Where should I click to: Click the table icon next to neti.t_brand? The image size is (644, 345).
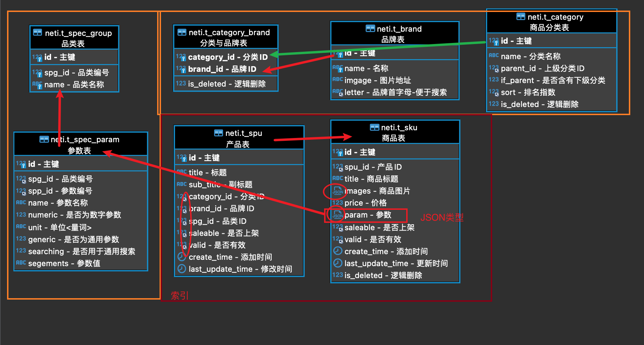(x=370, y=29)
